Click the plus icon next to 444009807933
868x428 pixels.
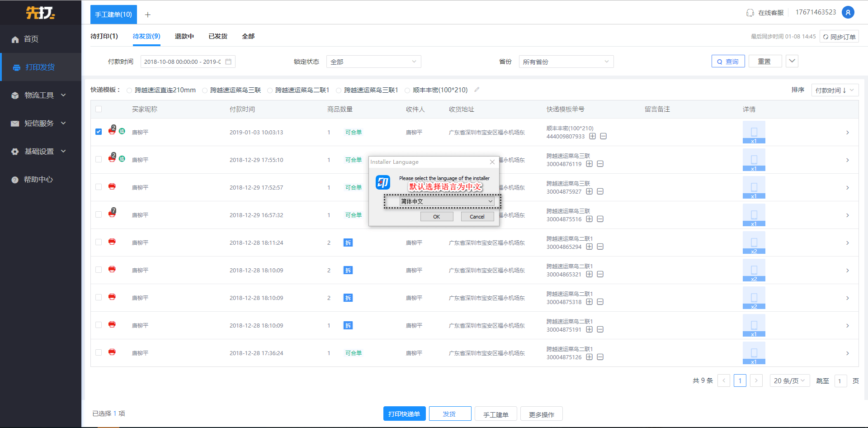592,136
